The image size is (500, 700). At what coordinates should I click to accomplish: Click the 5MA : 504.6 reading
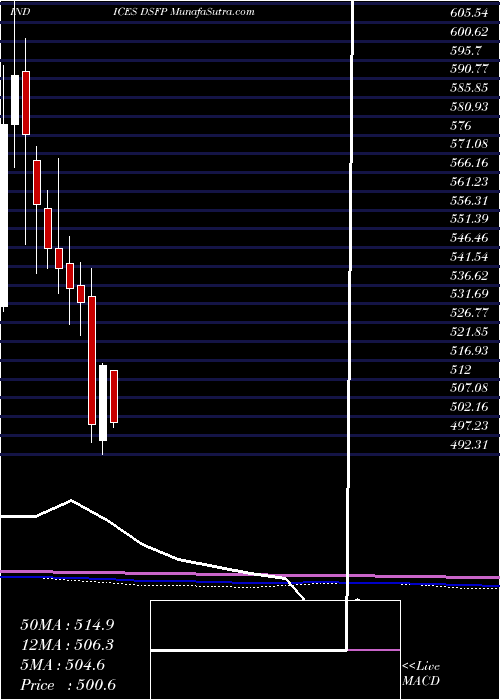point(62,665)
